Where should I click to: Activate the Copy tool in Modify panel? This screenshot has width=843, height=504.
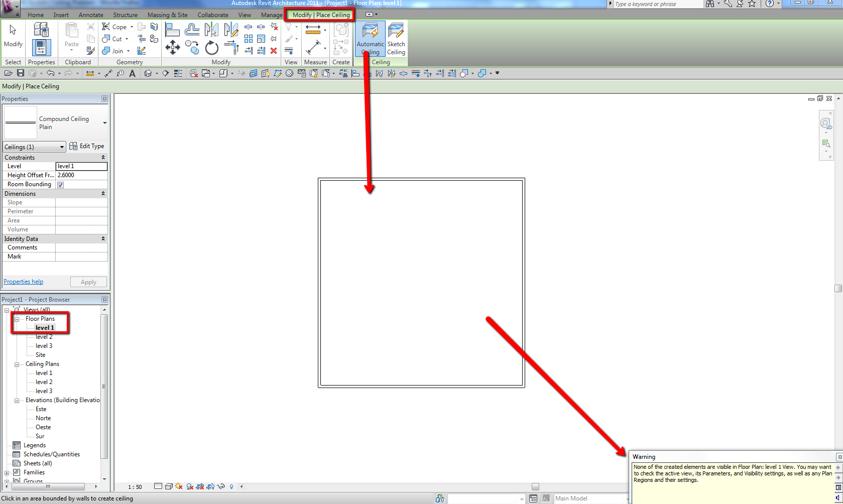pyautogui.click(x=192, y=48)
